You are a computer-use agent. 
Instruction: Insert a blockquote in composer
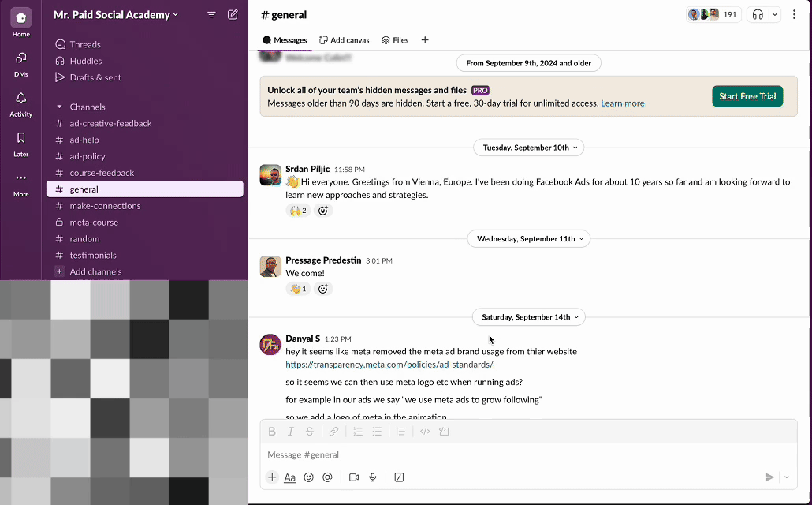[x=400, y=432]
